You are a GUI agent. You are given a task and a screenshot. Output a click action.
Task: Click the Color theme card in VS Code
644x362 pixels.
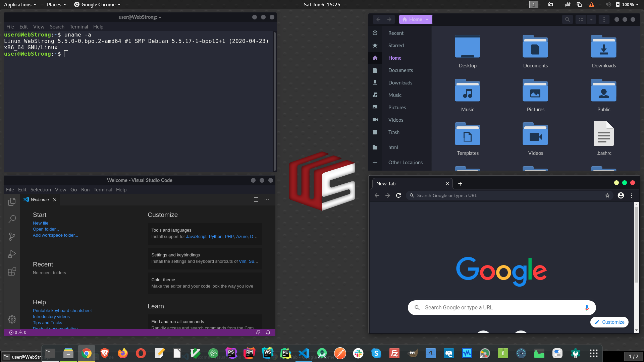[x=205, y=283]
